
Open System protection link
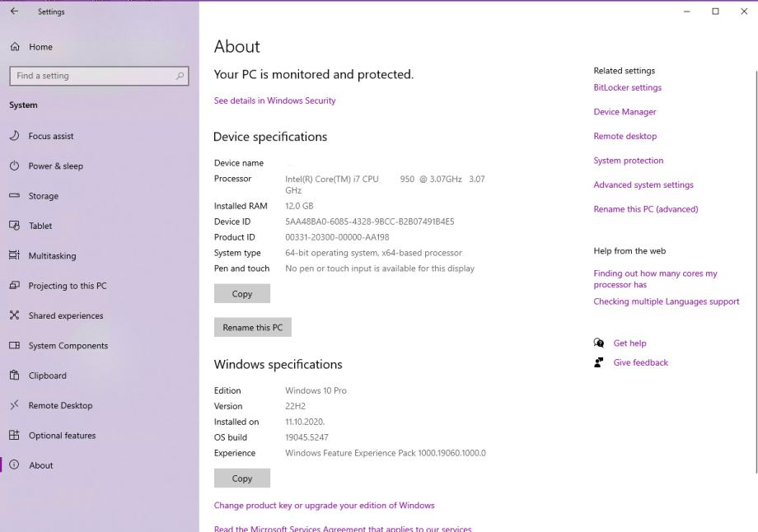tap(629, 161)
